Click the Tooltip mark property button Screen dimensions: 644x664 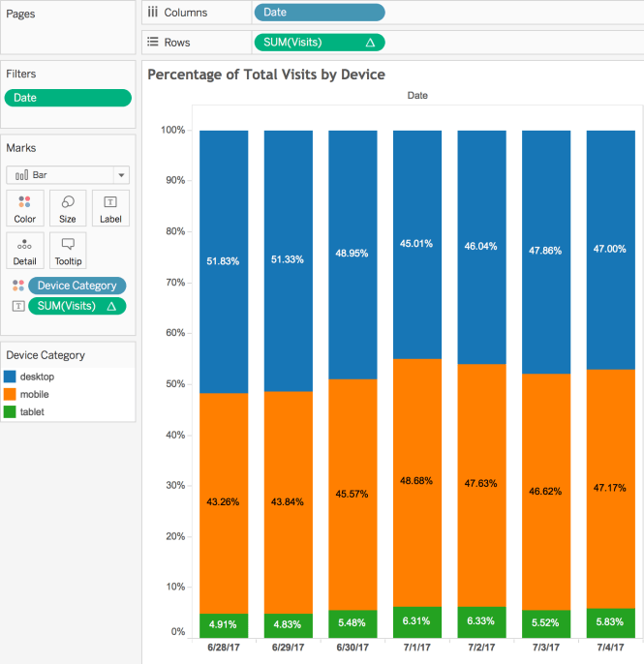[68, 250]
